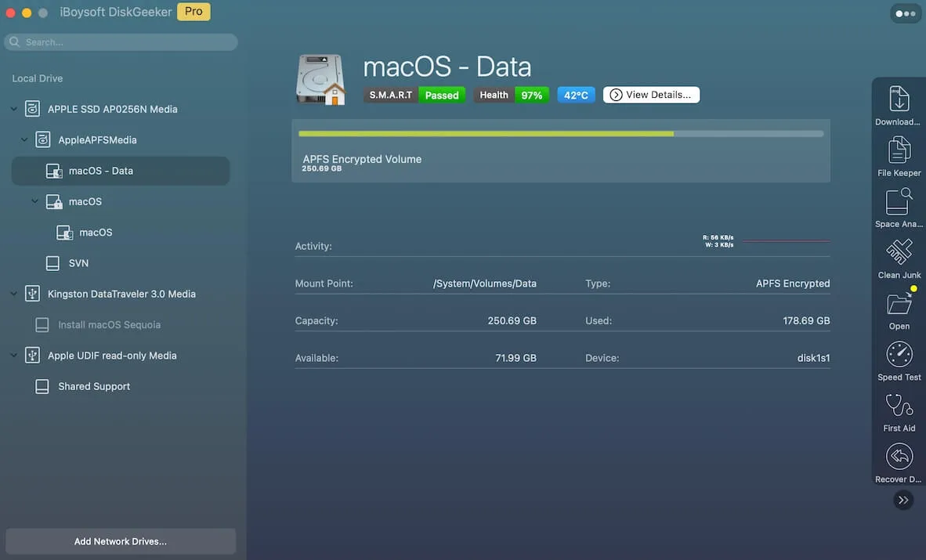Screen dimensions: 926x560
Task: Select the macOS - Data volume in sidebar
Action: pos(121,171)
